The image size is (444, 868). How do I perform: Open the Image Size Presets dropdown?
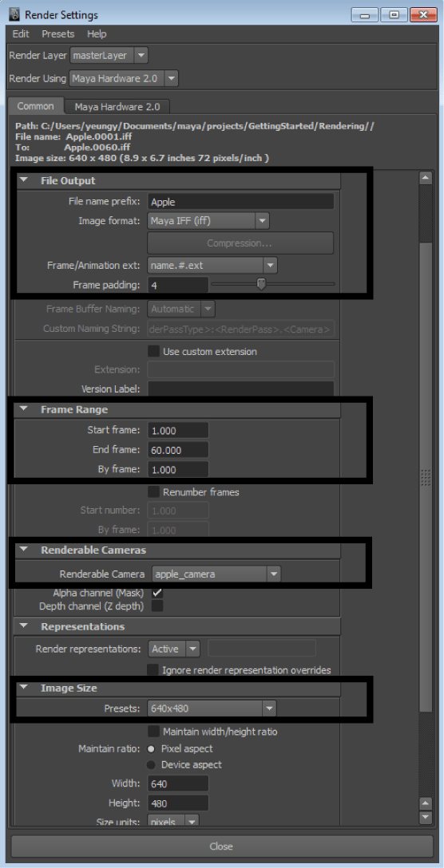[212, 708]
